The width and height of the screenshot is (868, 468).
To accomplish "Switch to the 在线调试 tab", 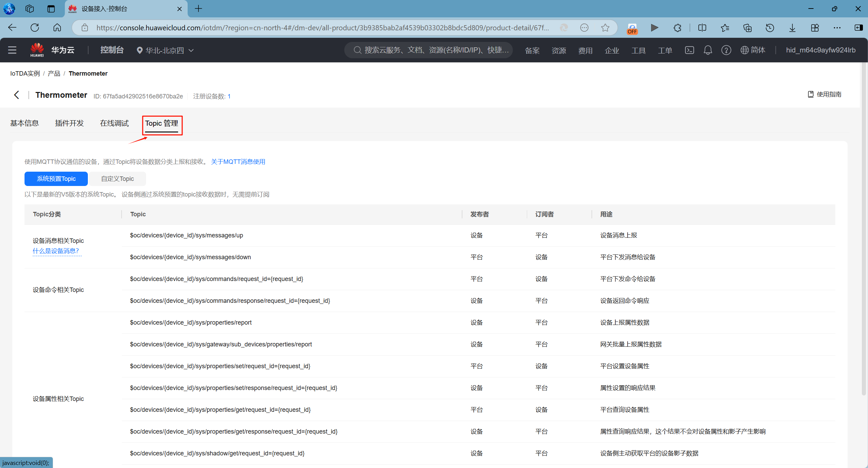I will coord(114,123).
